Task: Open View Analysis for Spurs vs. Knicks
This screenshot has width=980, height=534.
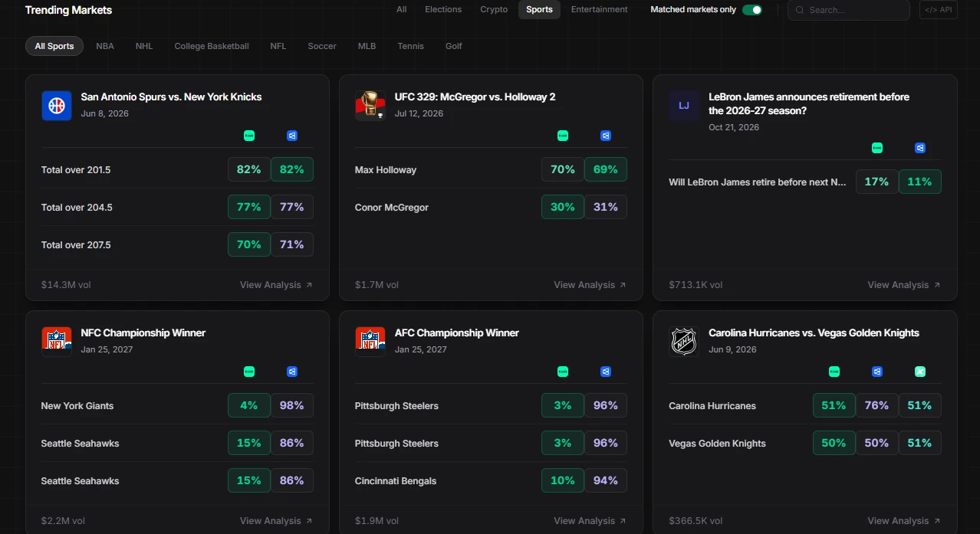Action: (276, 285)
